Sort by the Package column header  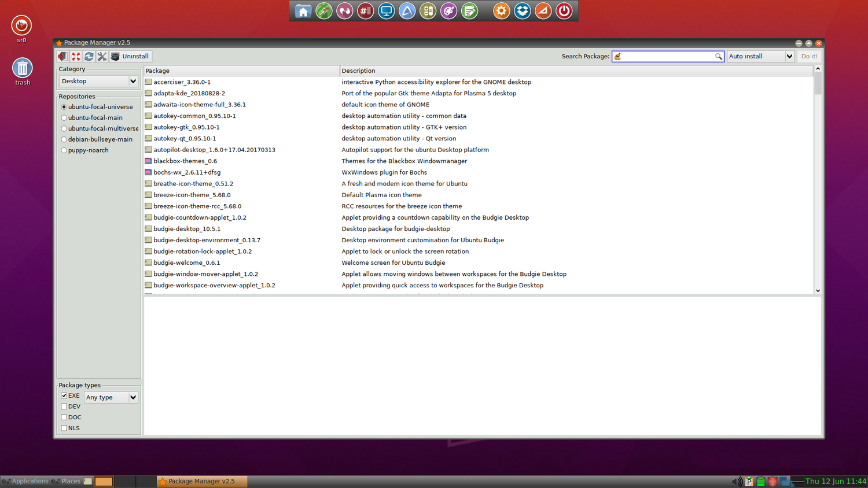pyautogui.click(x=241, y=71)
